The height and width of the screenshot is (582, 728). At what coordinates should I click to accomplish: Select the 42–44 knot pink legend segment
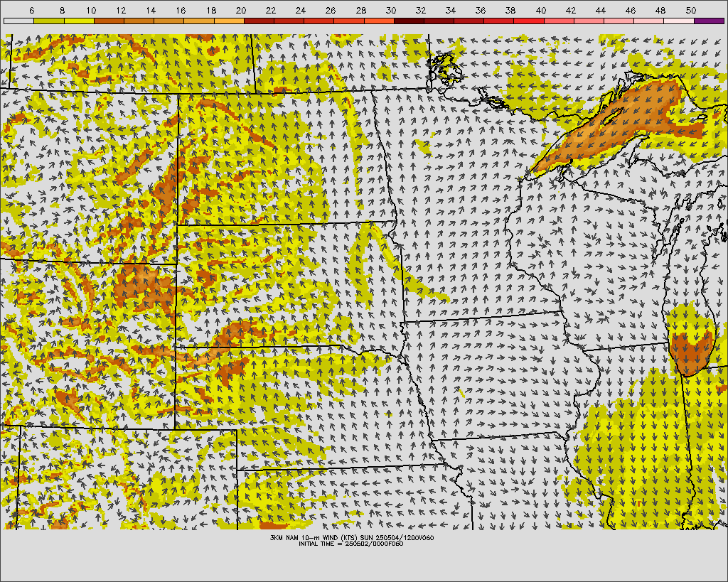click(x=589, y=21)
